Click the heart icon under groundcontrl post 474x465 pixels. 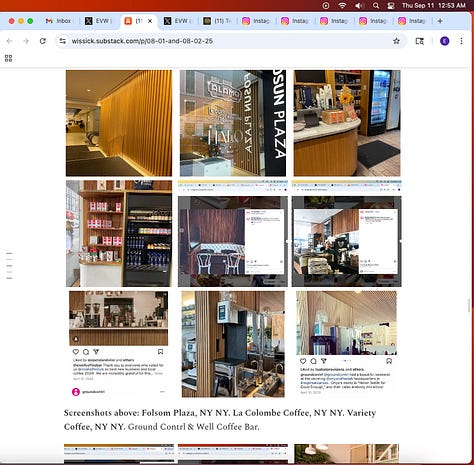point(303,361)
